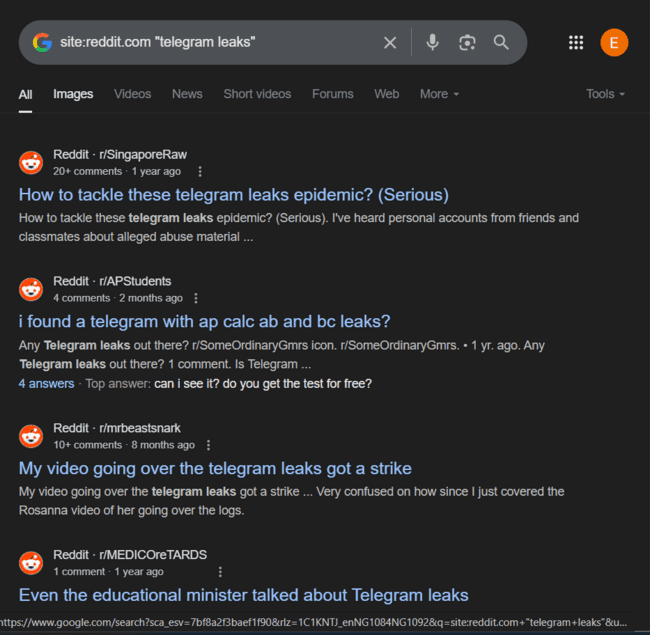The image size is (650, 635).
Task: Open "My video going over the telegram leaks" link
Action: pyautogui.click(x=215, y=468)
